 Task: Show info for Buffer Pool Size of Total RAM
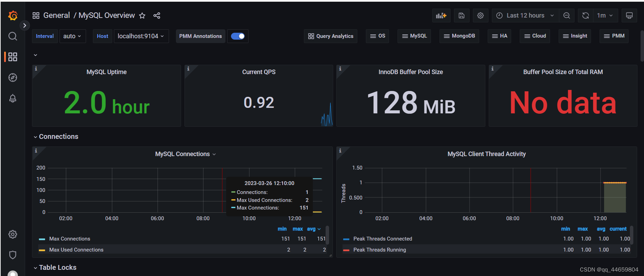point(493,69)
